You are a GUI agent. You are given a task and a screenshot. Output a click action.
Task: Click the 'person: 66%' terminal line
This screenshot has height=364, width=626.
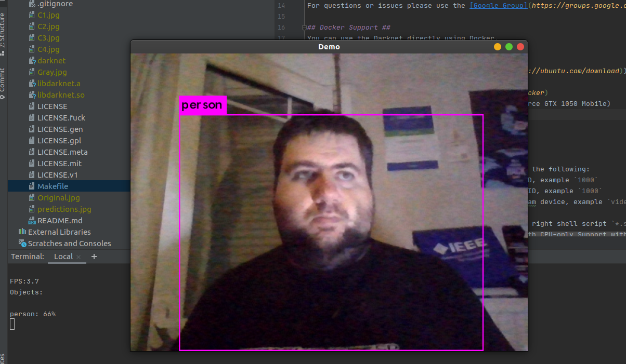pyautogui.click(x=33, y=314)
